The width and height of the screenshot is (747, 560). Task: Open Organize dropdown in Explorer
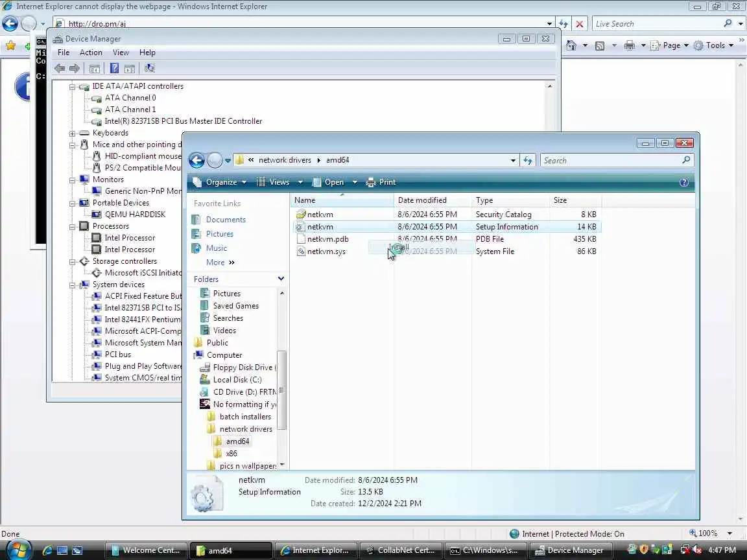(220, 182)
